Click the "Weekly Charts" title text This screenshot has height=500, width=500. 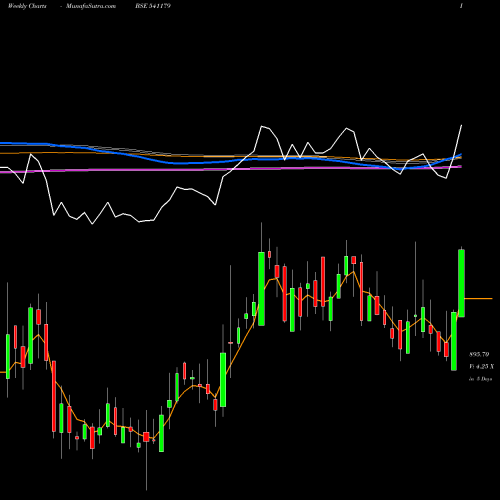[x=27, y=6]
